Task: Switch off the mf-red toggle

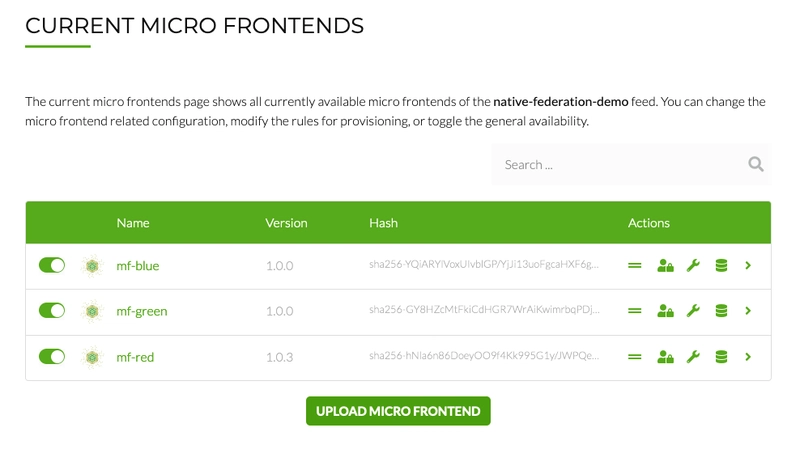Action: 52,357
